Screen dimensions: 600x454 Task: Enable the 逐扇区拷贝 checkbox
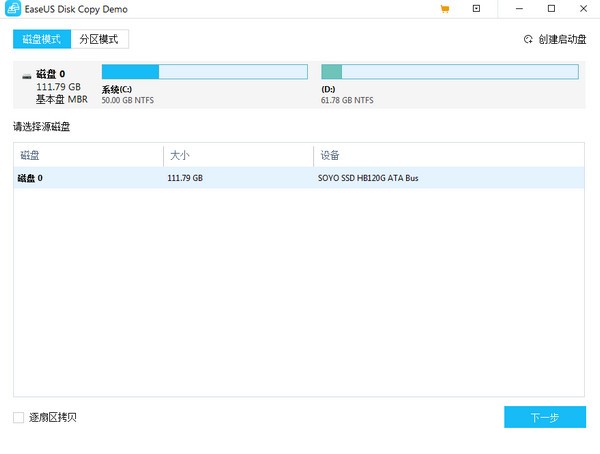(18, 417)
